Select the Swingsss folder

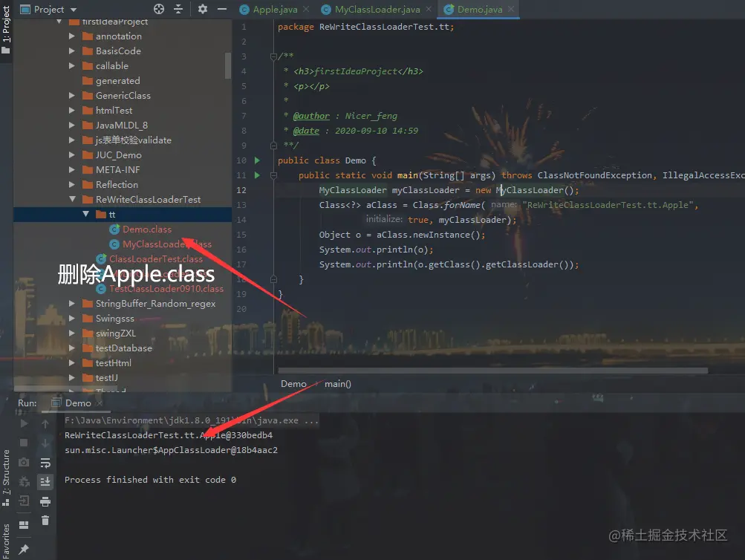pyautogui.click(x=114, y=319)
